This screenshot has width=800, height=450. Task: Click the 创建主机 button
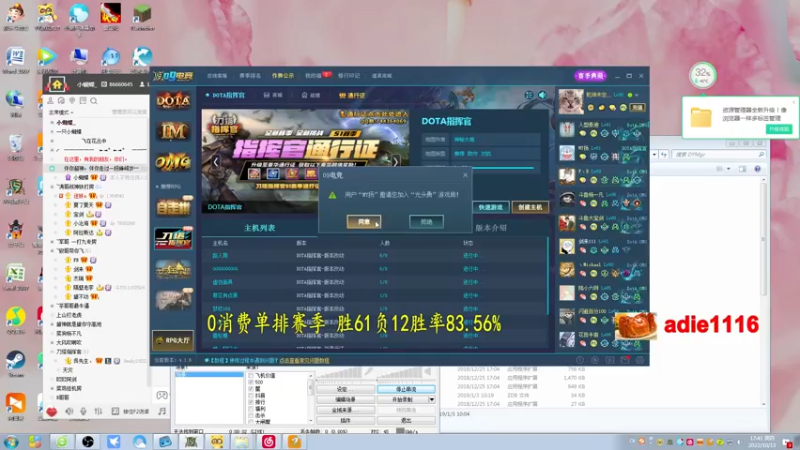pos(531,207)
